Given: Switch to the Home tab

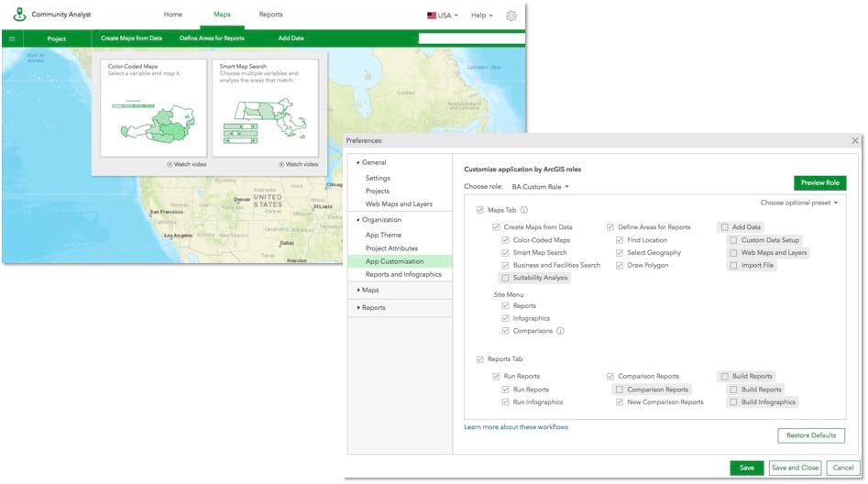Looking at the screenshot, I should (x=172, y=15).
